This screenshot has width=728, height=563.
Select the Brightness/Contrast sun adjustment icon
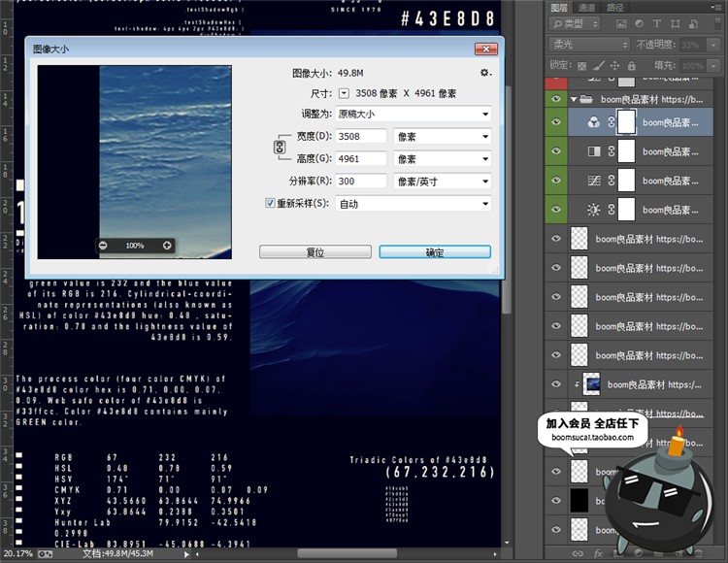[593, 210]
